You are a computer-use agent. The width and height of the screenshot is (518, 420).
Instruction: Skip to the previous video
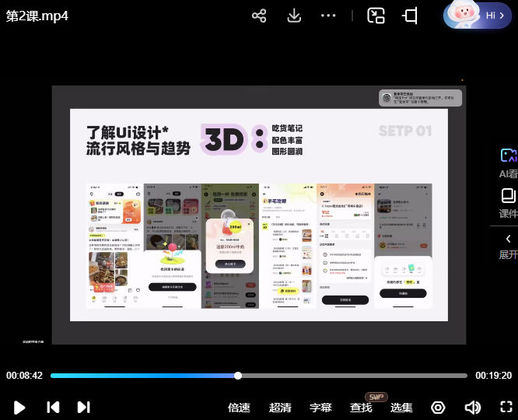click(53, 407)
